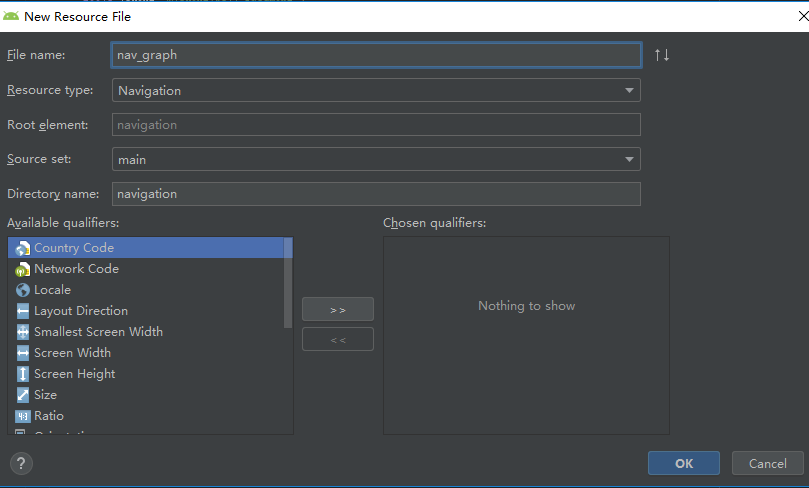Open the Source set dropdown
The width and height of the screenshot is (809, 488).
point(376,159)
